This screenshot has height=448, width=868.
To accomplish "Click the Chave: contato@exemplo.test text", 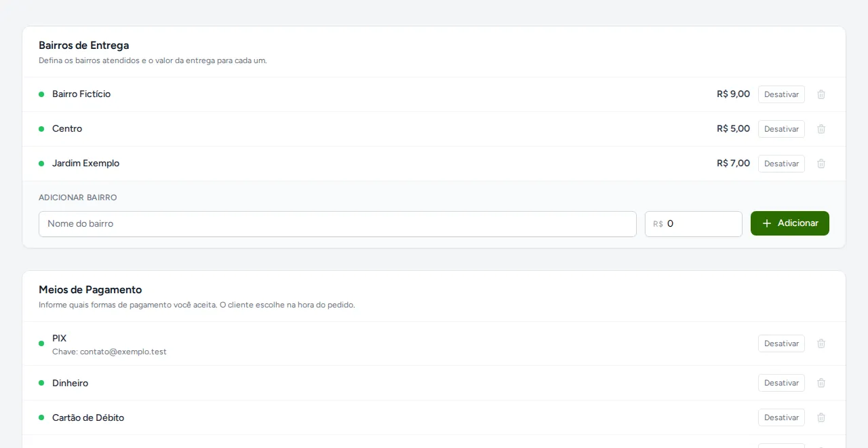I will 109,352.
